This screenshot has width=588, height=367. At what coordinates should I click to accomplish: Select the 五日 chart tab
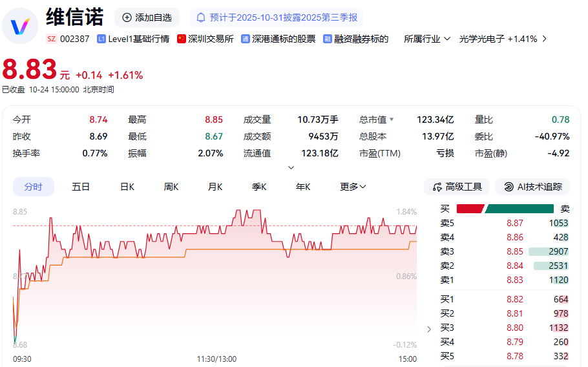point(81,187)
